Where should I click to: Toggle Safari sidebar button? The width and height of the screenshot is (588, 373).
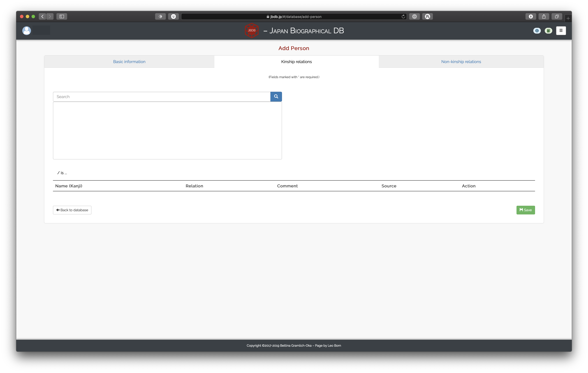[x=62, y=16]
